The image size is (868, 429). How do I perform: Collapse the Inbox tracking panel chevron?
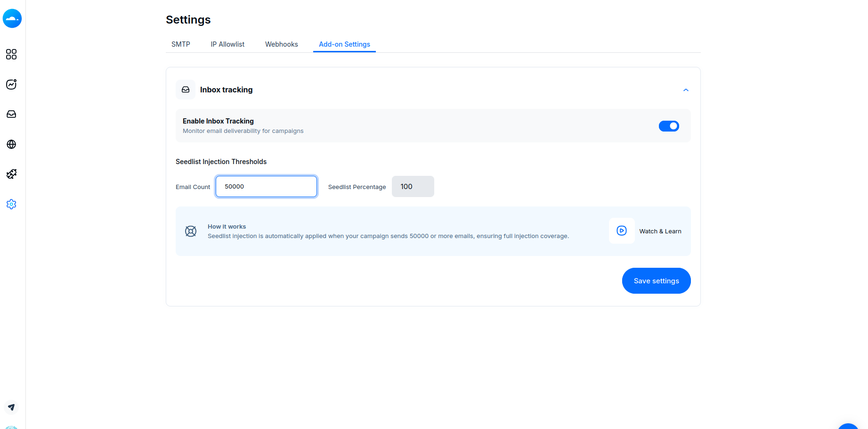click(x=686, y=90)
